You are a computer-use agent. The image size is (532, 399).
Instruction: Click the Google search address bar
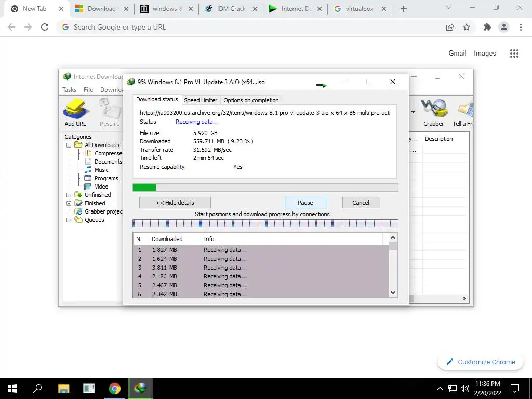pyautogui.click(x=251, y=27)
